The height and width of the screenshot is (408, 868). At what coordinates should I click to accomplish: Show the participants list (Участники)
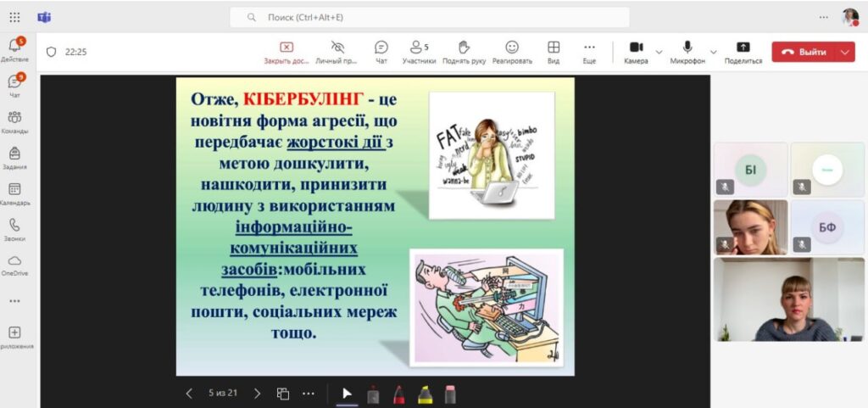click(x=419, y=51)
